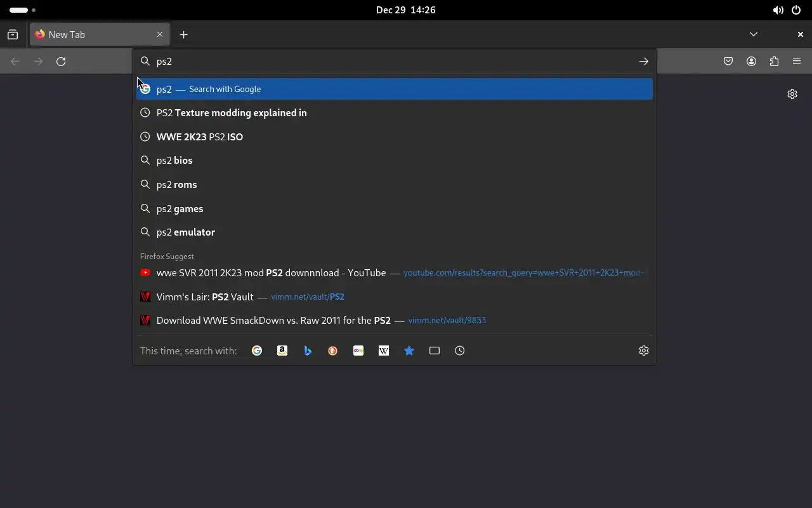Open Vimm's Lair PS2 Vault suggestion

point(395,297)
